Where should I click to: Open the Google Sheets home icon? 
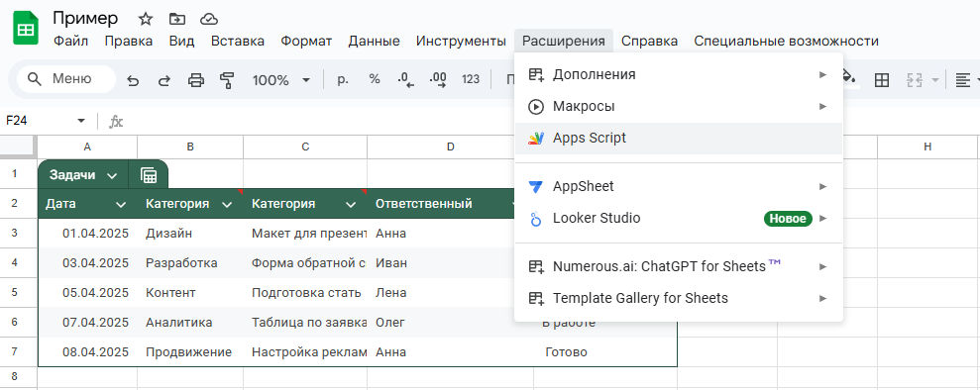(26, 29)
